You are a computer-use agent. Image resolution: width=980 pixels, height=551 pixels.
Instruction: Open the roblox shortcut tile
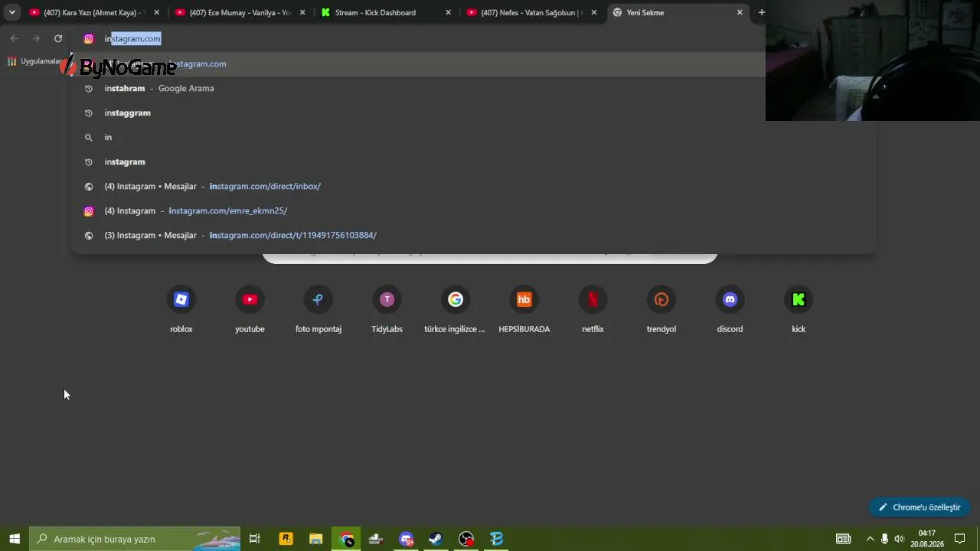[x=181, y=310]
